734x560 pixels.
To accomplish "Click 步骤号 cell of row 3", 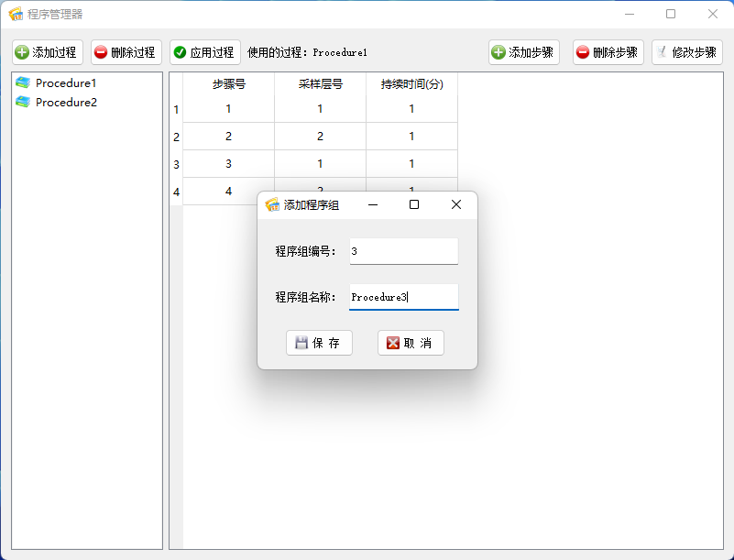I will pos(228,164).
